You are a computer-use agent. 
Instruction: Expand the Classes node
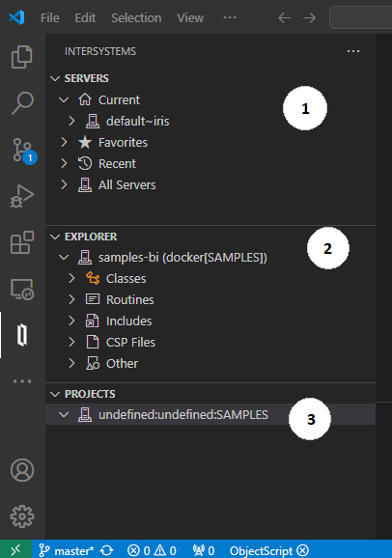(71, 278)
